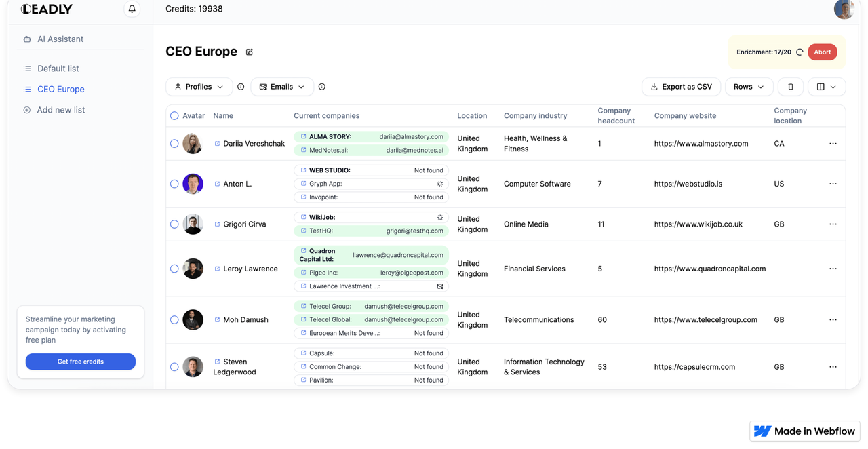This screenshot has width=868, height=449.
Task: Click the email icon on Lawrence Investment row
Action: [x=440, y=286]
